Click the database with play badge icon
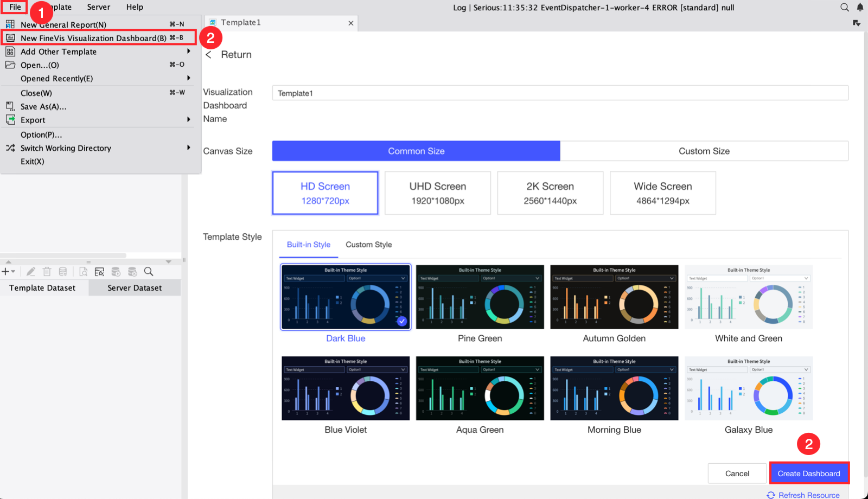This screenshot has height=499, width=868. click(116, 272)
